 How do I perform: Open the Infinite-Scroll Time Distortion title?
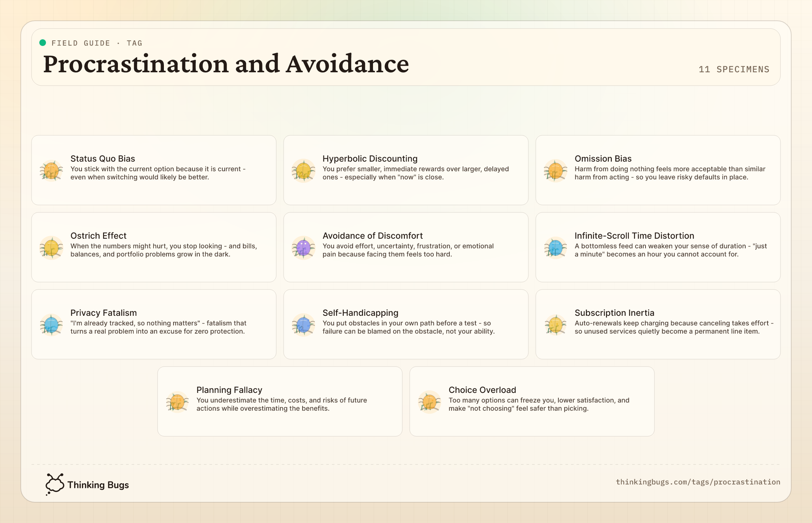(634, 236)
